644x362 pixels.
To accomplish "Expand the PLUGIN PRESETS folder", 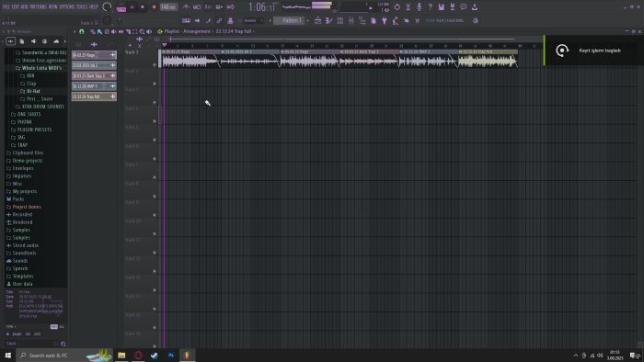I will [31, 130].
